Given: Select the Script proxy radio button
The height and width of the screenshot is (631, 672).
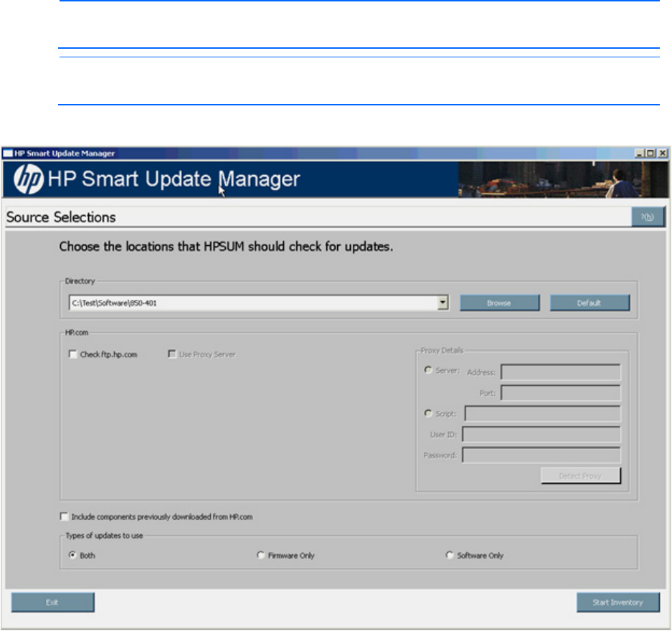Looking at the screenshot, I should (x=429, y=413).
